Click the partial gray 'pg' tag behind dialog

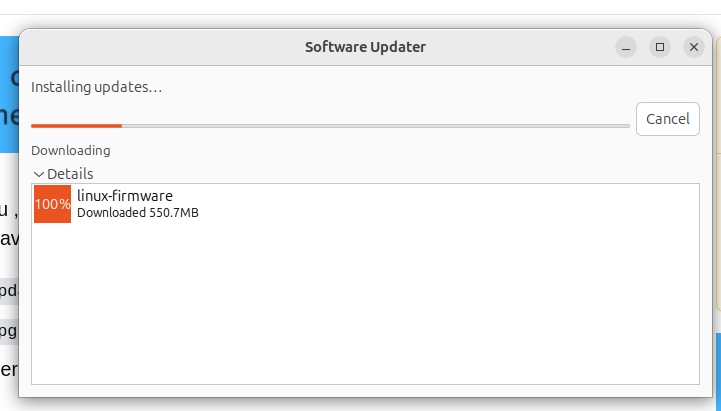tap(8, 329)
